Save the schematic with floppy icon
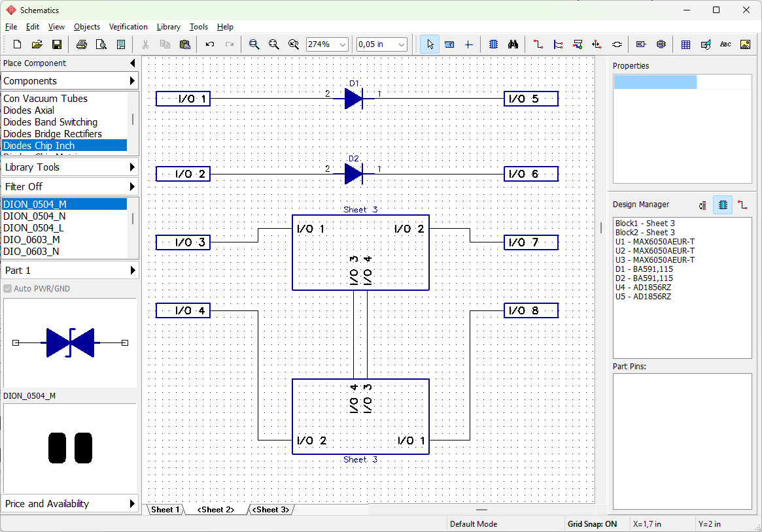The image size is (762, 532). pyautogui.click(x=57, y=44)
